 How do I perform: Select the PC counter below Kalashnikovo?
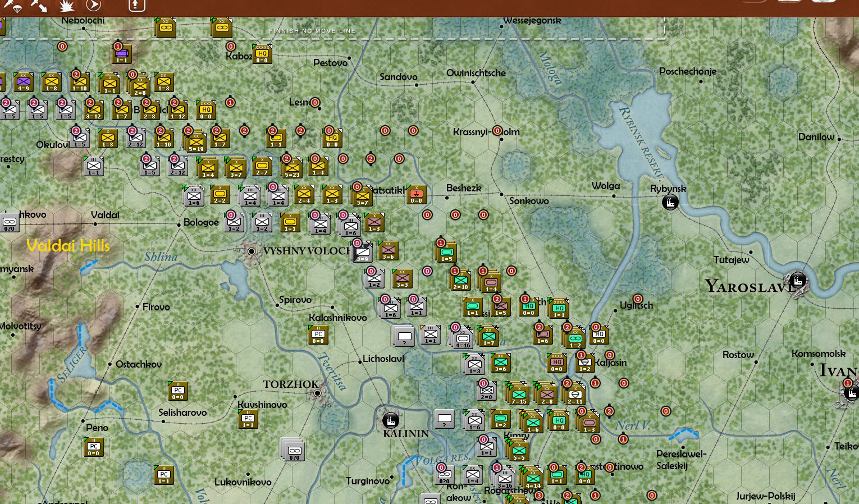(318, 335)
